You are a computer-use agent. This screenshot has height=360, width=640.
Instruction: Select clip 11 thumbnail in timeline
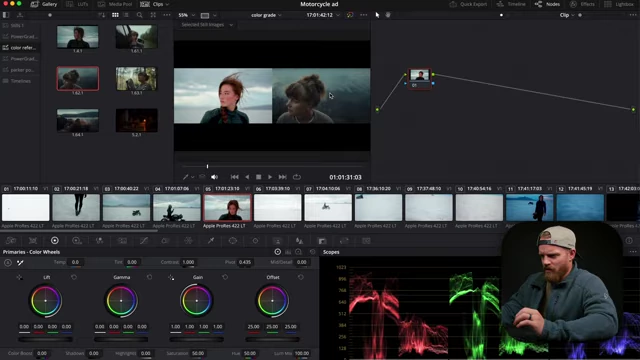pyautogui.click(x=529, y=207)
